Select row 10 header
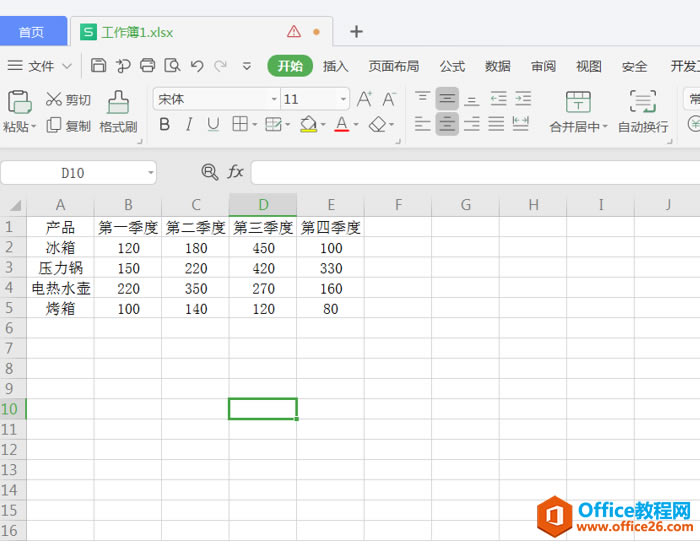 click(x=13, y=409)
